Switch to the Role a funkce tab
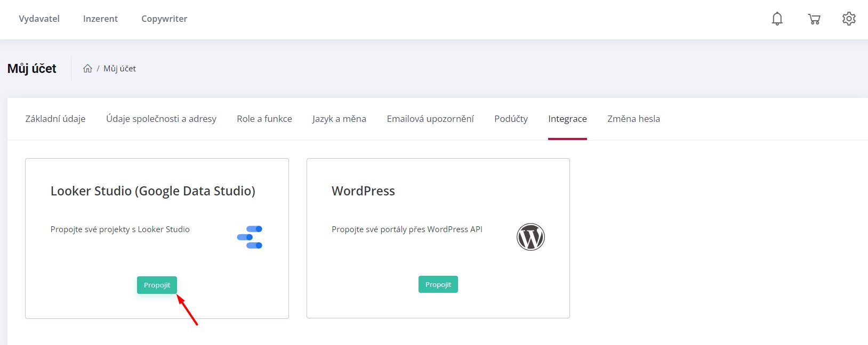Image resolution: width=868 pixels, height=345 pixels. (x=264, y=119)
